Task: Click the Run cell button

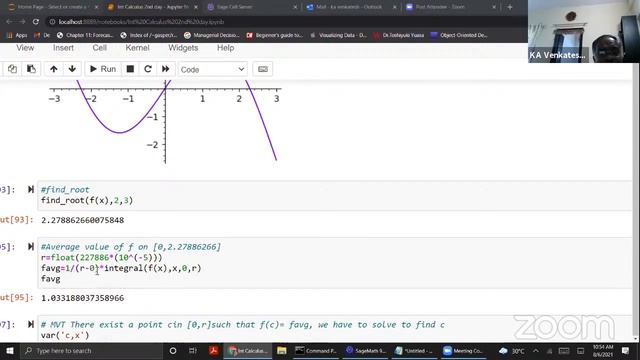Action: click(103, 69)
